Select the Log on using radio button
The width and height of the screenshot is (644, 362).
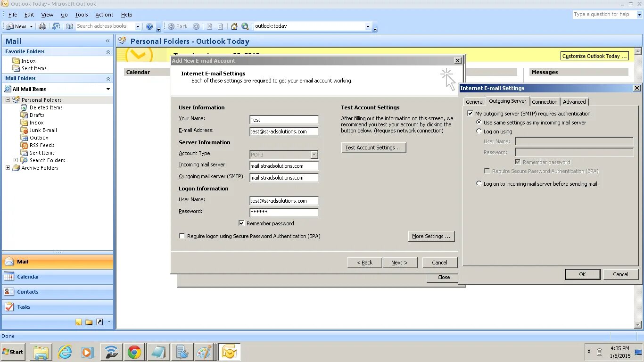tap(479, 132)
